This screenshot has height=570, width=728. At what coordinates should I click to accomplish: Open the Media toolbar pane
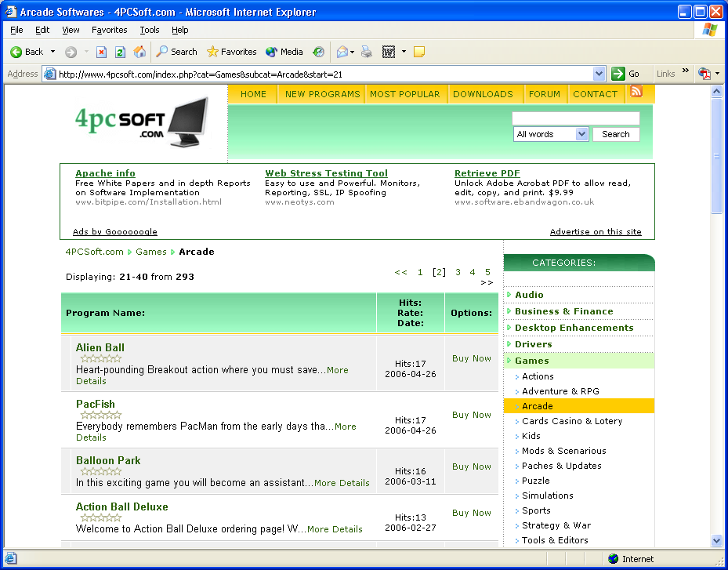click(x=284, y=52)
